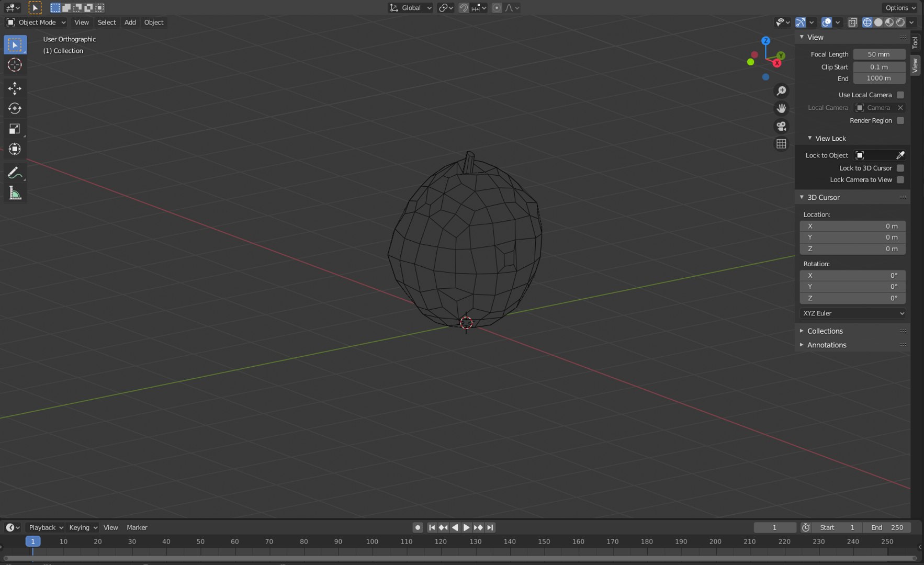Switch to rendered viewport shading
This screenshot has height=565, width=924.
[900, 22]
